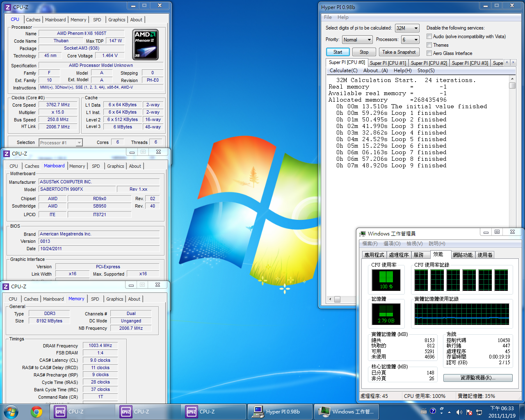Open the Processor #1 selection dropdown

coord(61,143)
